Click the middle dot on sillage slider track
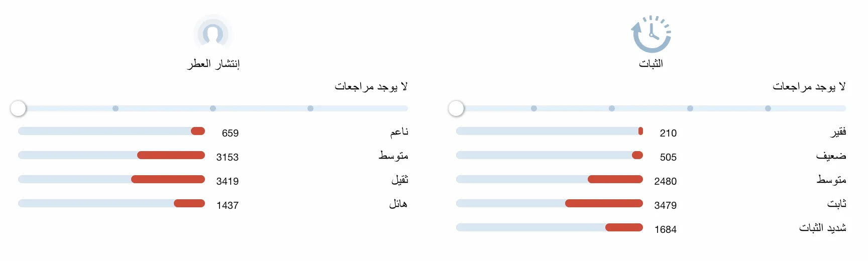Viewport: 868px width, 261px height. coord(213,108)
